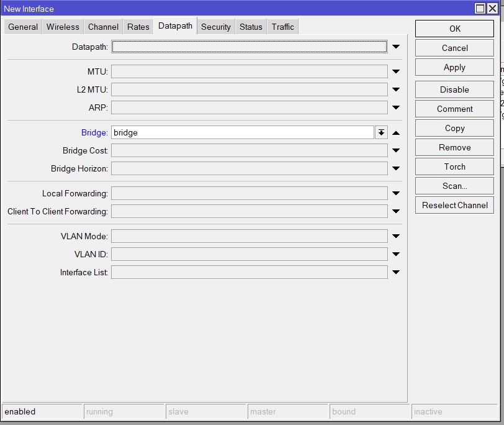The image size is (504, 425).
Task: Click the Bridge input containing 'bridge'
Action: 243,132
